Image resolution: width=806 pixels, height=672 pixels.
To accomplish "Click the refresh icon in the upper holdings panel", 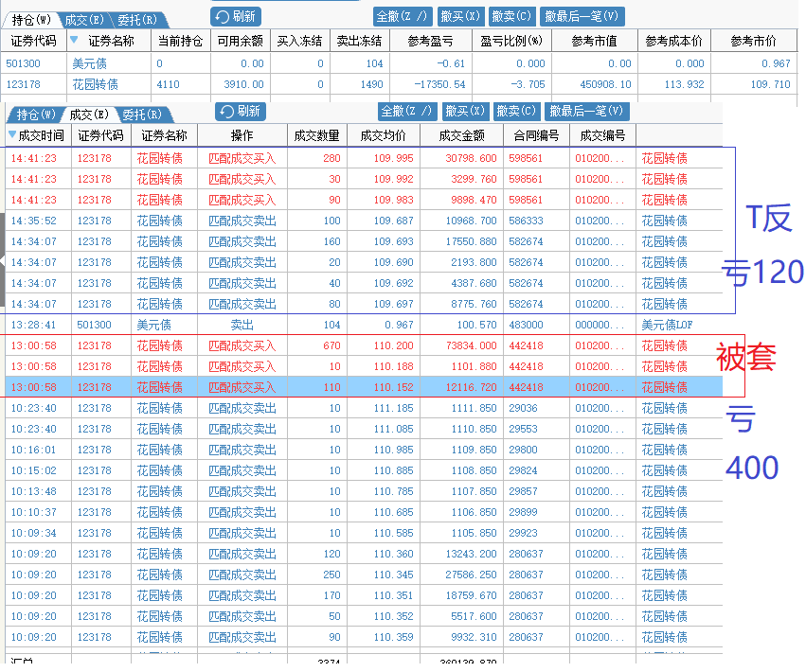I will (x=222, y=16).
